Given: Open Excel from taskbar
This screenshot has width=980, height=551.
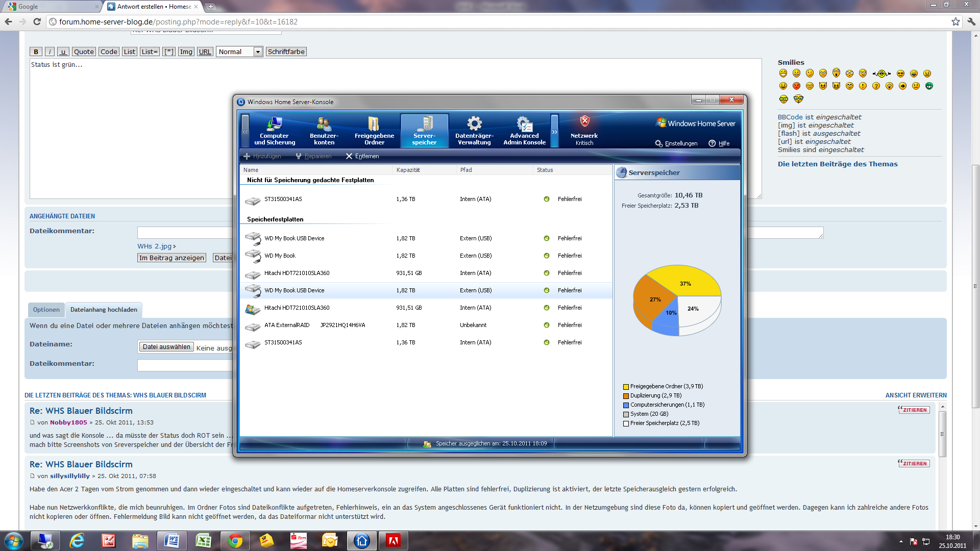Looking at the screenshot, I should tap(203, 541).
